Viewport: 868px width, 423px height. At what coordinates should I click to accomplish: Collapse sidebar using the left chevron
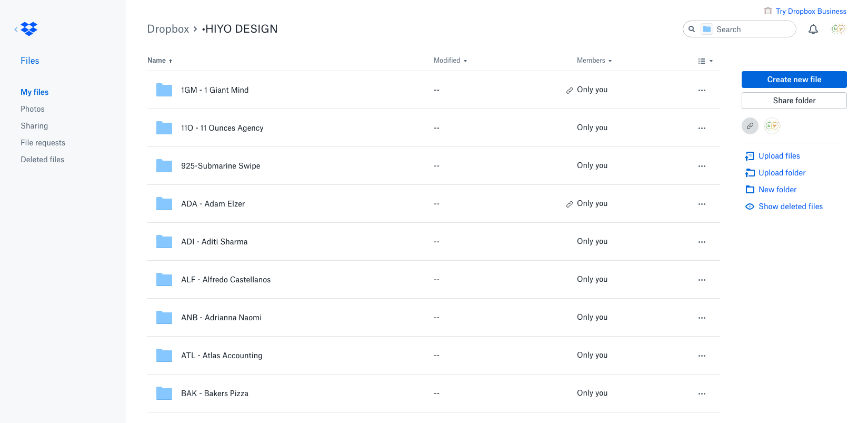tap(16, 29)
